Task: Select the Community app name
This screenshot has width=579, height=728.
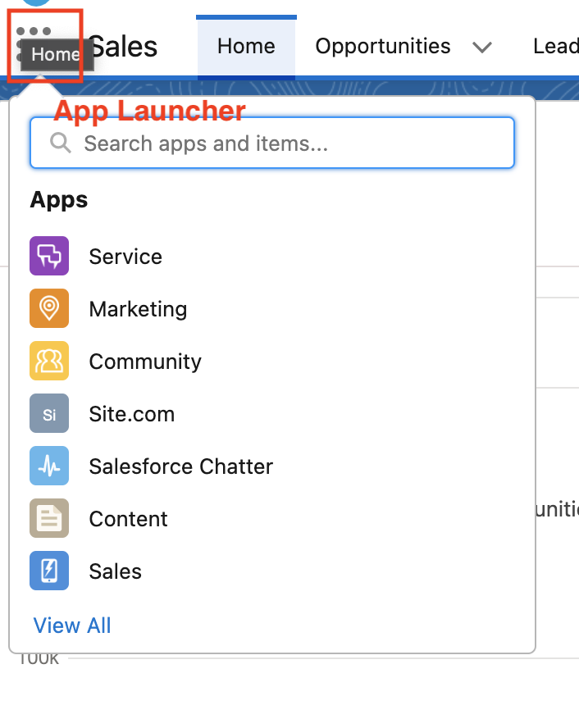Action: point(145,362)
